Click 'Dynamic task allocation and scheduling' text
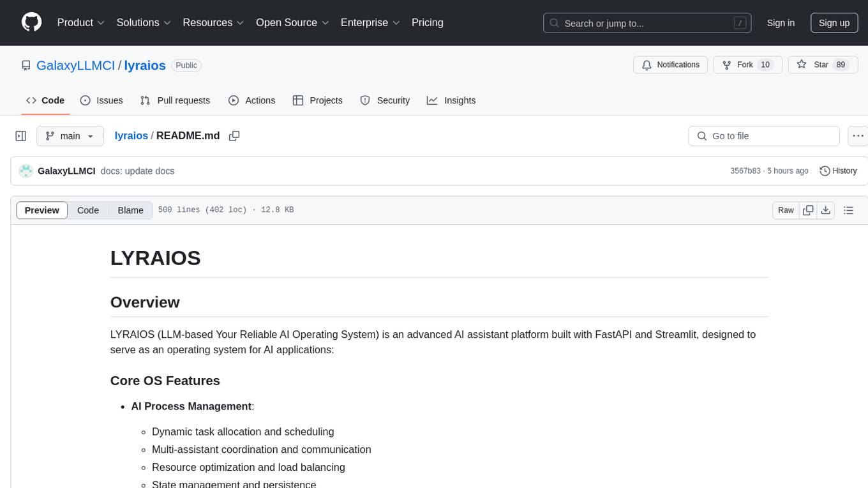 [x=243, y=432]
